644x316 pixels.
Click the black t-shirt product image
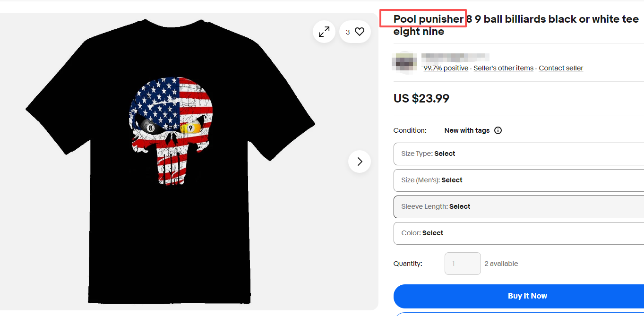pos(171,165)
